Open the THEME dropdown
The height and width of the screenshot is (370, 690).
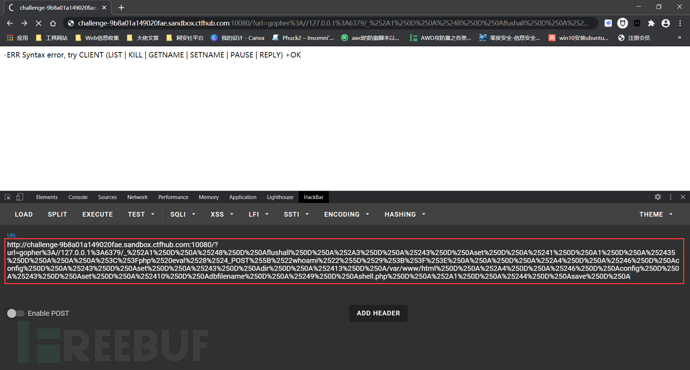pos(656,214)
